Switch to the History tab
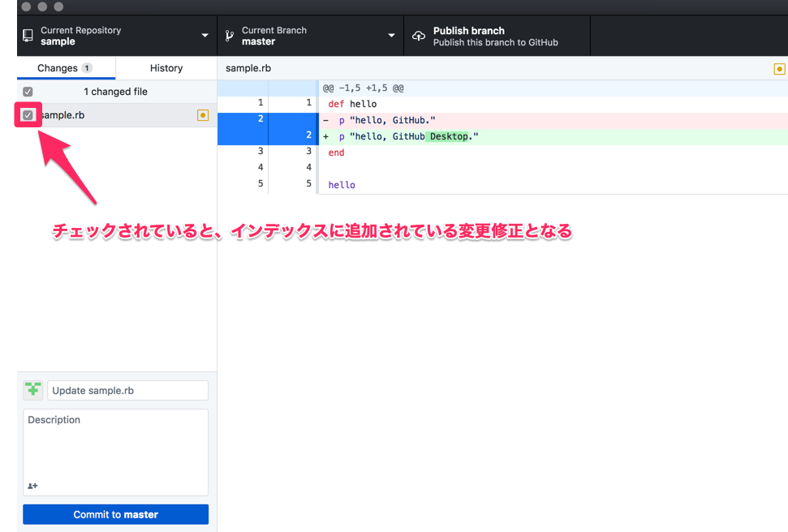This screenshot has width=788, height=532. (x=166, y=68)
